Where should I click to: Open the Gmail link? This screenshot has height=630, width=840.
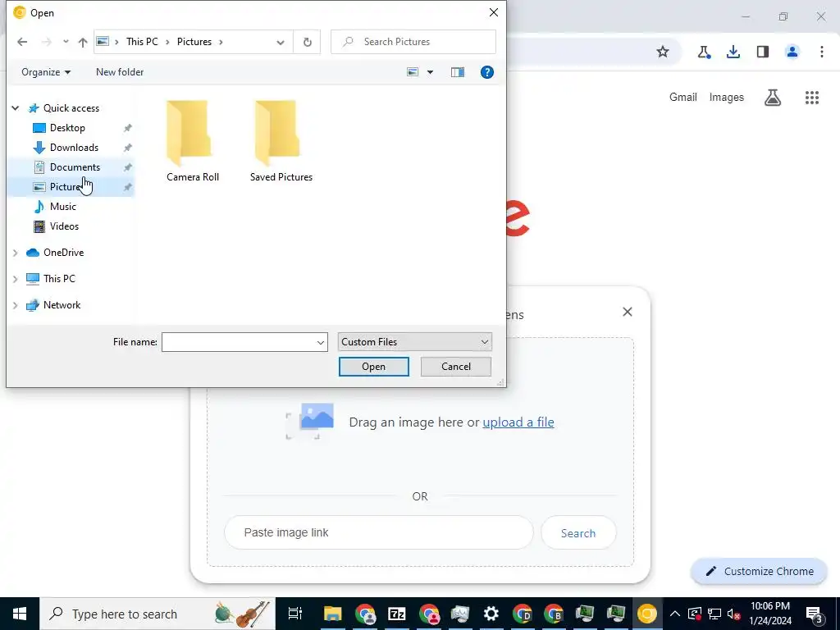(683, 97)
